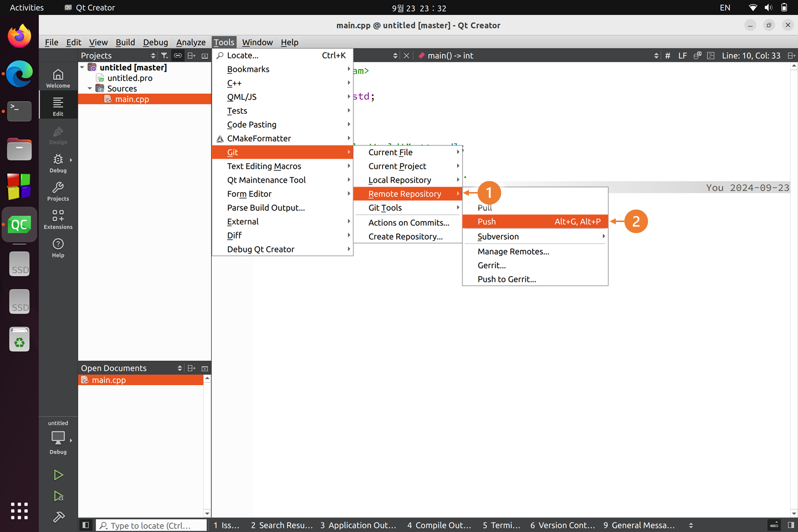Close the current document with X icon

click(x=407, y=56)
